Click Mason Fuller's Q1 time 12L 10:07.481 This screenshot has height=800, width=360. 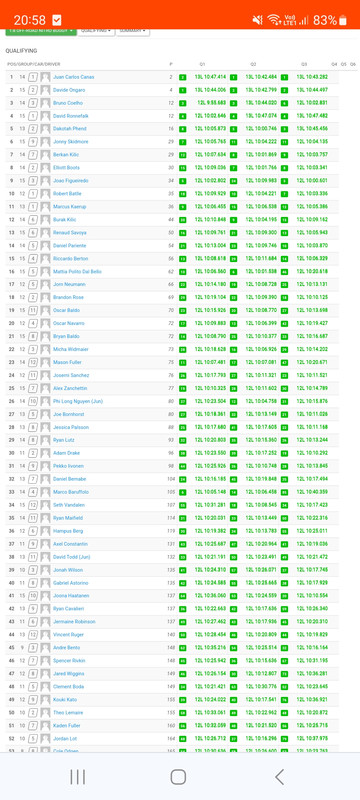click(x=210, y=362)
